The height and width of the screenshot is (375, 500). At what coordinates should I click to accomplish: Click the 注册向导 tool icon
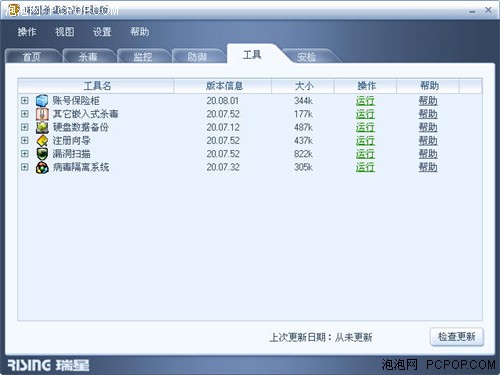coord(42,141)
